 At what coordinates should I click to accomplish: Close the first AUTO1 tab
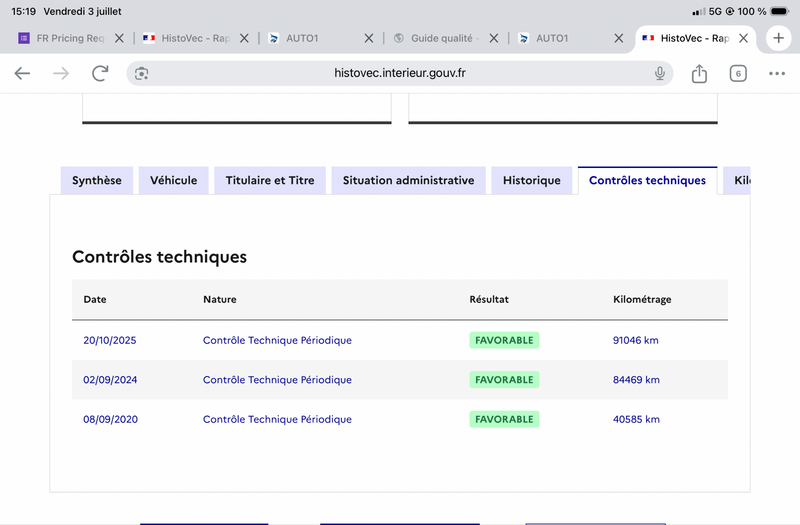tap(368, 38)
